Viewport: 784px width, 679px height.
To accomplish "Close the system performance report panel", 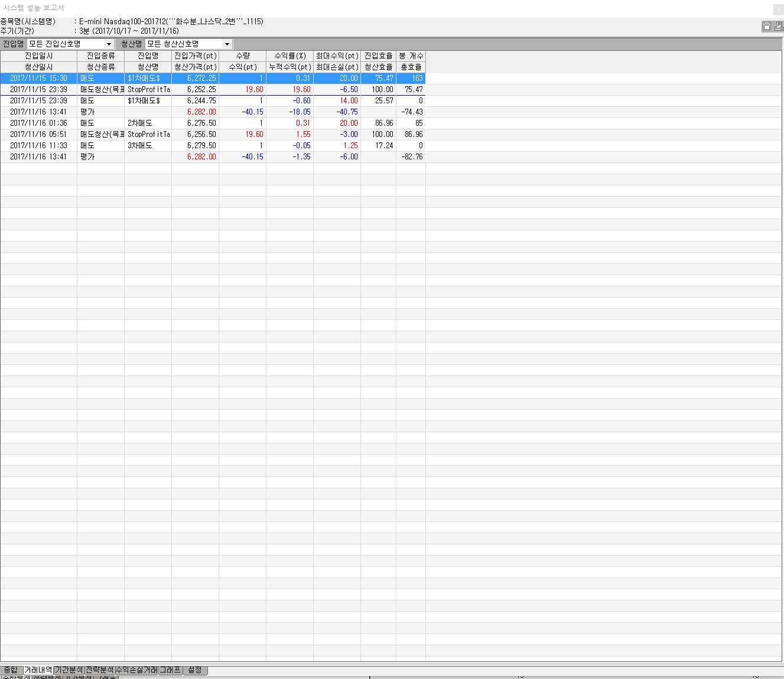I will tap(778, 9).
